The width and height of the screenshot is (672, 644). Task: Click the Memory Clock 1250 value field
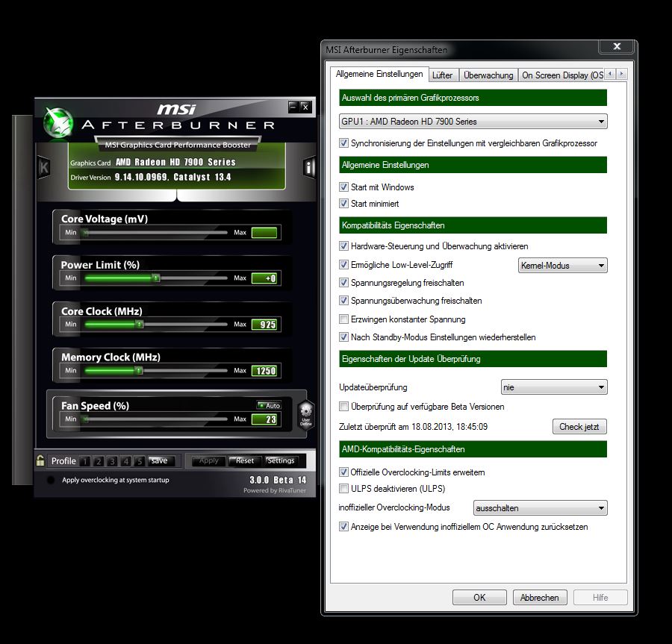(x=264, y=371)
